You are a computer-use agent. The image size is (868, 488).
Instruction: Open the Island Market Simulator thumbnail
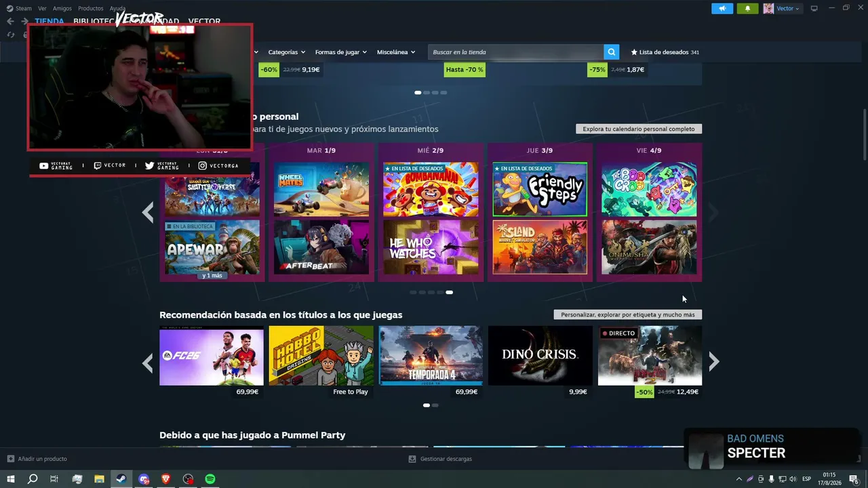540,247
